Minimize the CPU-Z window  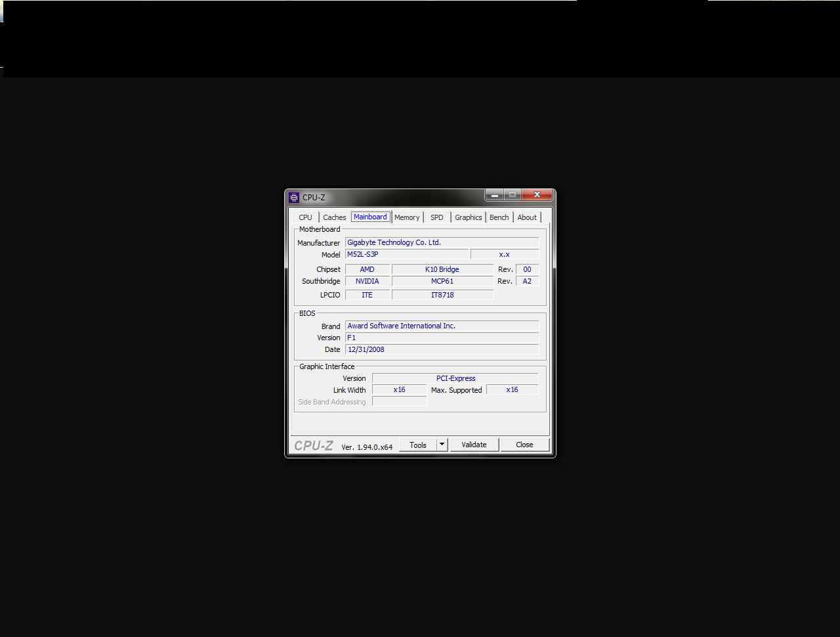click(x=495, y=195)
